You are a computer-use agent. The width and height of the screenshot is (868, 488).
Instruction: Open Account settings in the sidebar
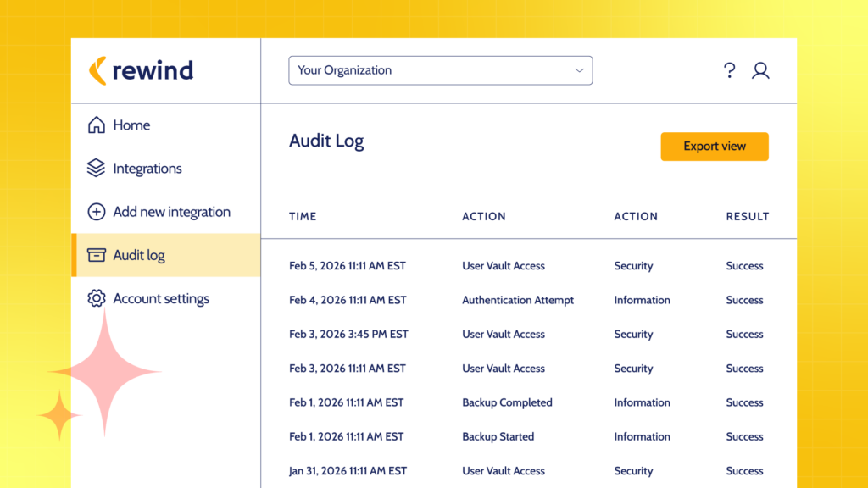point(161,298)
